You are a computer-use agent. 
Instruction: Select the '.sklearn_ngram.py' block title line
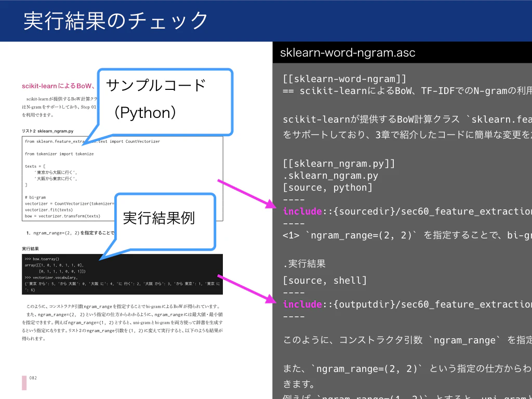[x=330, y=176]
